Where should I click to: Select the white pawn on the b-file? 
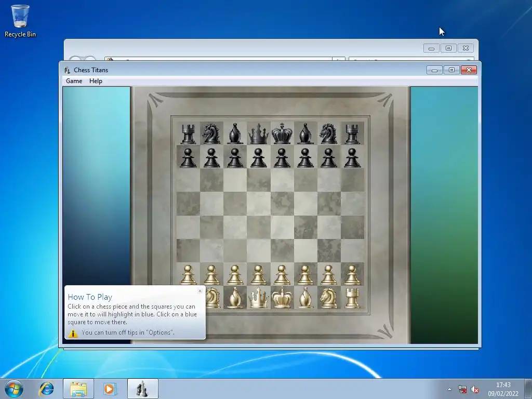(x=211, y=274)
